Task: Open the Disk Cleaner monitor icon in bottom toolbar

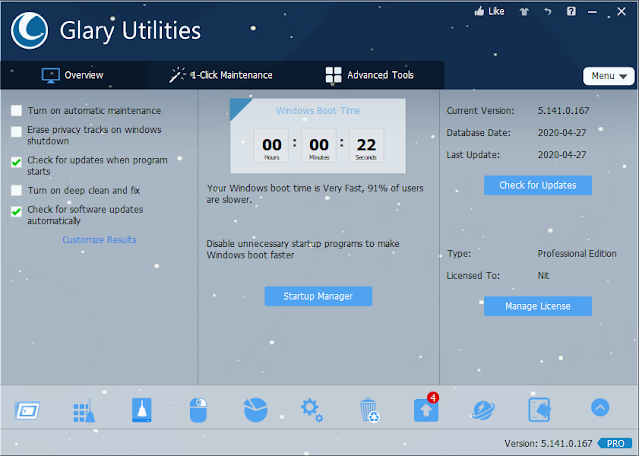Action: click(27, 410)
